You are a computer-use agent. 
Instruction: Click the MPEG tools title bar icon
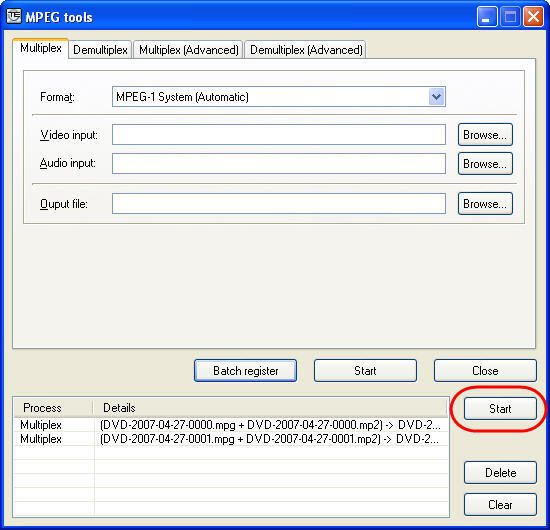pyautogui.click(x=14, y=16)
